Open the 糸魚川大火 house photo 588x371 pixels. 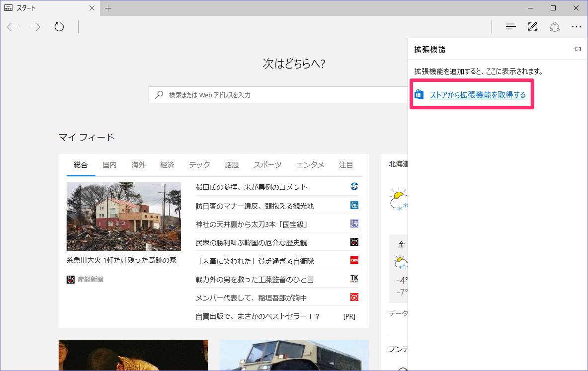tap(124, 216)
